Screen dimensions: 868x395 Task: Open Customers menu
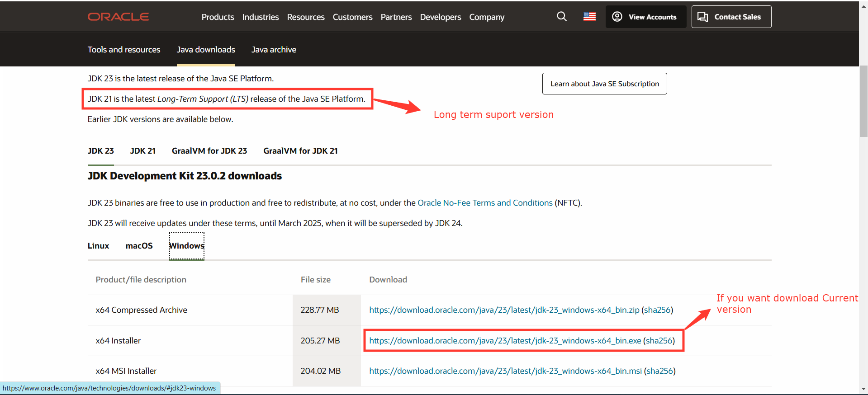(x=352, y=17)
